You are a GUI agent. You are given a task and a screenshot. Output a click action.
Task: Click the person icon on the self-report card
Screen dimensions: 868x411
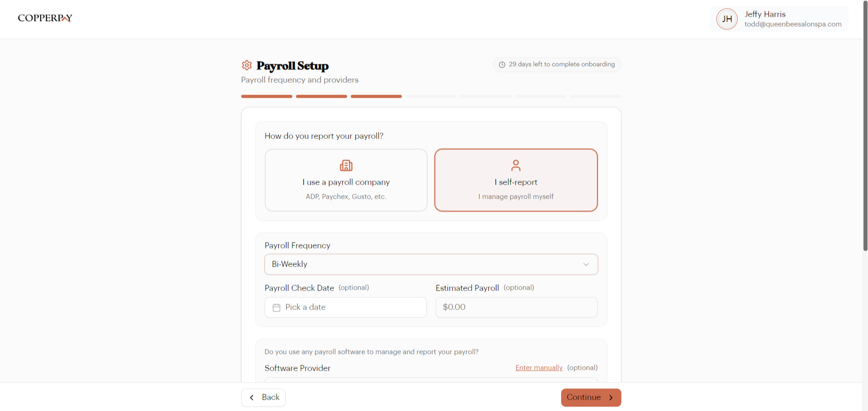coord(516,165)
